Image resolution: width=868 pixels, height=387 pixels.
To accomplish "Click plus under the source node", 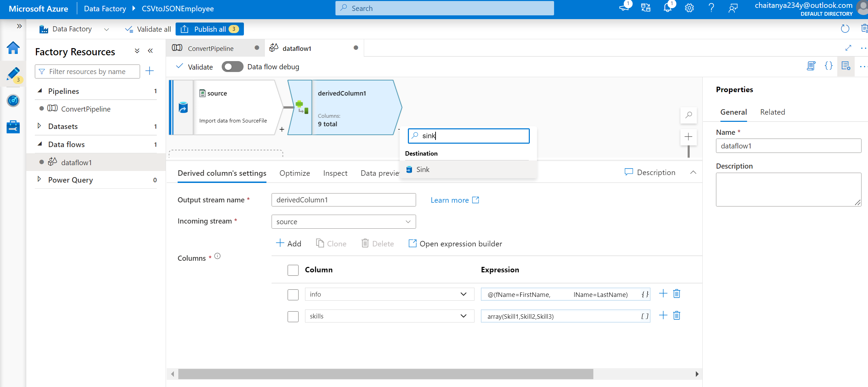I will pyautogui.click(x=282, y=129).
